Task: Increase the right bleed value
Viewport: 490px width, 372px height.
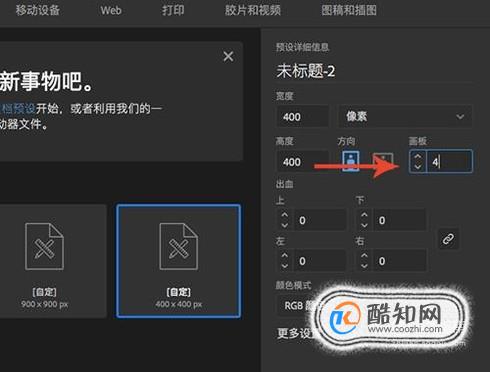Action: coord(364,256)
